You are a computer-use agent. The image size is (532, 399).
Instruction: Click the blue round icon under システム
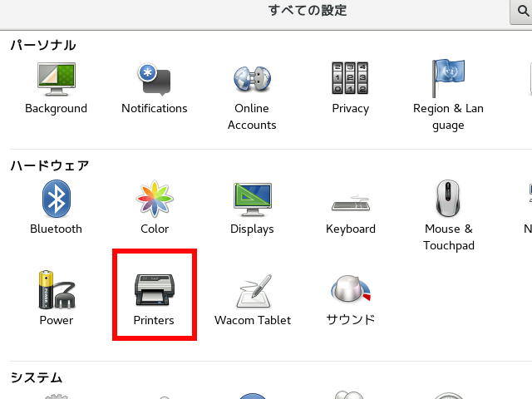click(x=252, y=396)
